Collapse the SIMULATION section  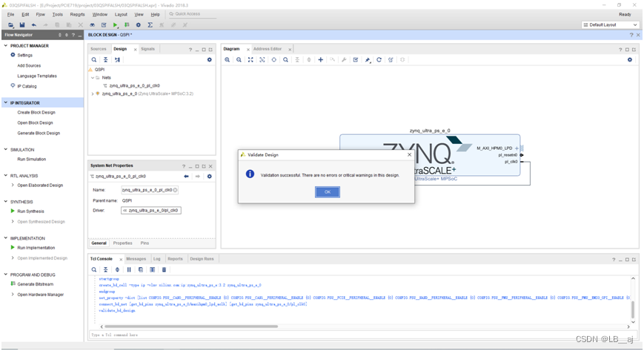tap(6, 149)
